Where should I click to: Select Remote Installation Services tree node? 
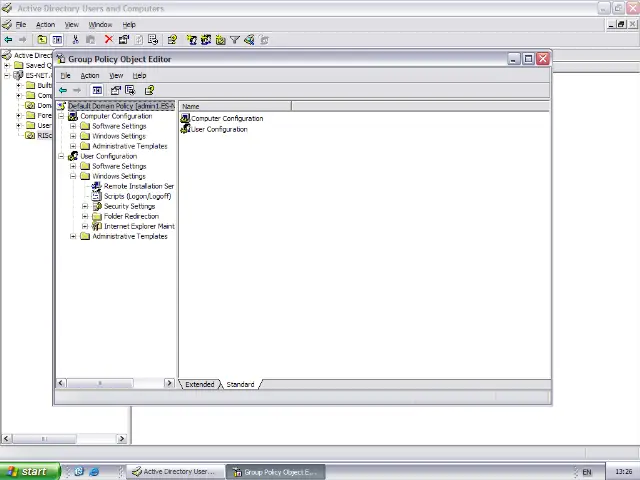point(139,186)
